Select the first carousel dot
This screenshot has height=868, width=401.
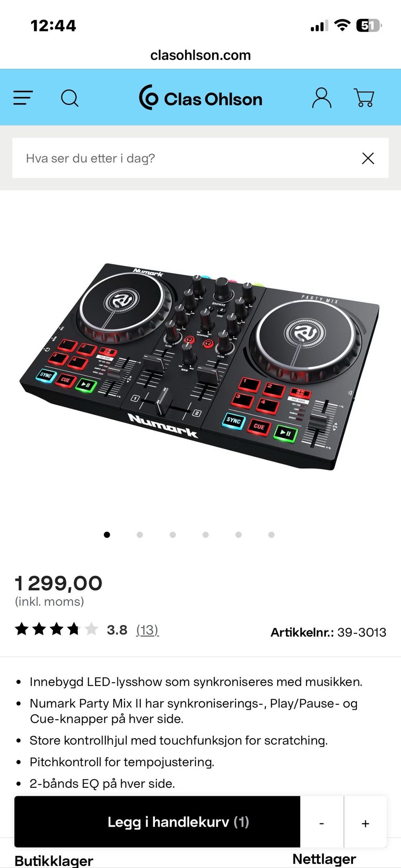107,535
